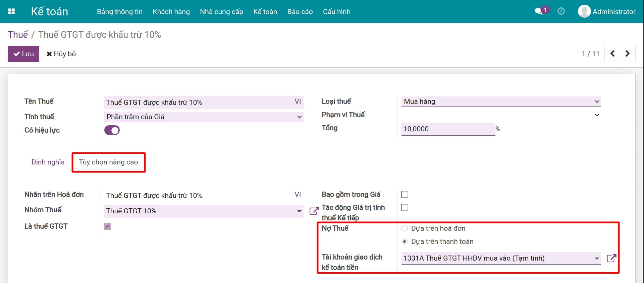The image size is (644, 283).
Task: Open the apps grid menu icon
Action: [x=11, y=11]
